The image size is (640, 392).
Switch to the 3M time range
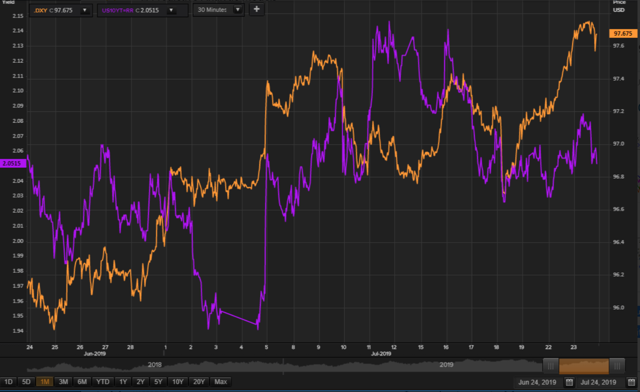click(x=63, y=382)
